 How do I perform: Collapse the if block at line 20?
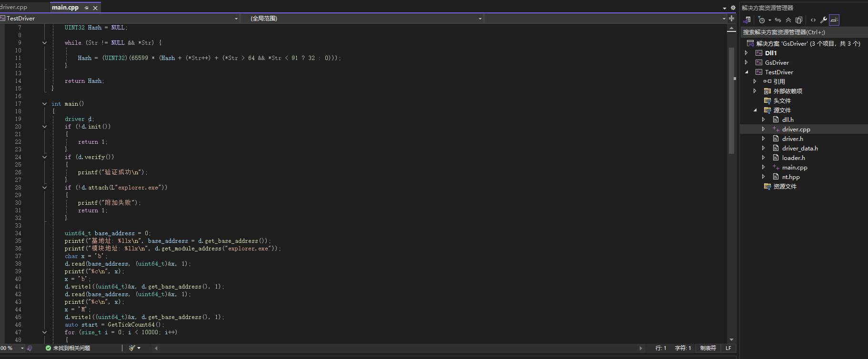[44, 127]
